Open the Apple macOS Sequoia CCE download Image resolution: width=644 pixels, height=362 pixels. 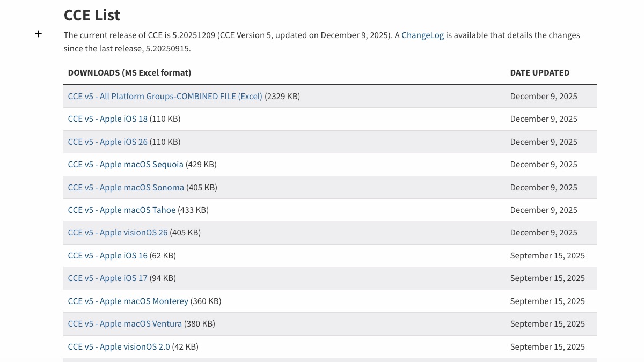point(126,165)
